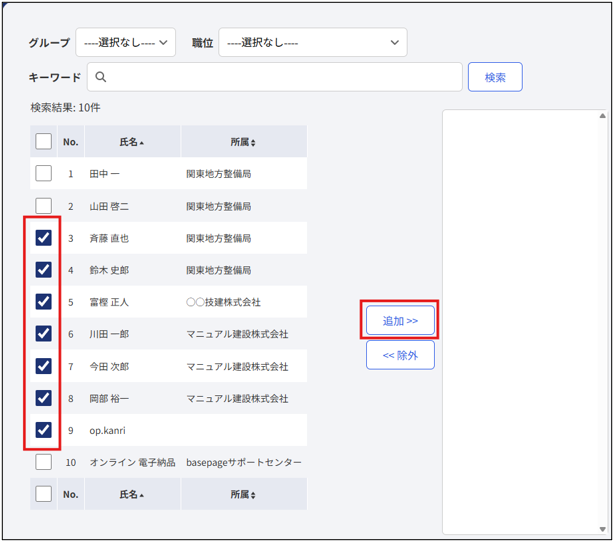Click the scroll-down arrow of selected list

coord(602,529)
